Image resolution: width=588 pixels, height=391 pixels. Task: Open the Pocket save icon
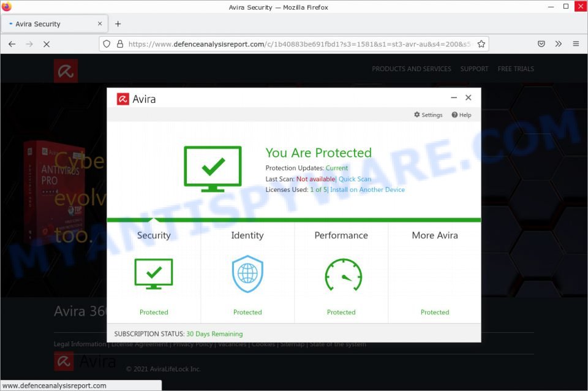pyautogui.click(x=541, y=44)
